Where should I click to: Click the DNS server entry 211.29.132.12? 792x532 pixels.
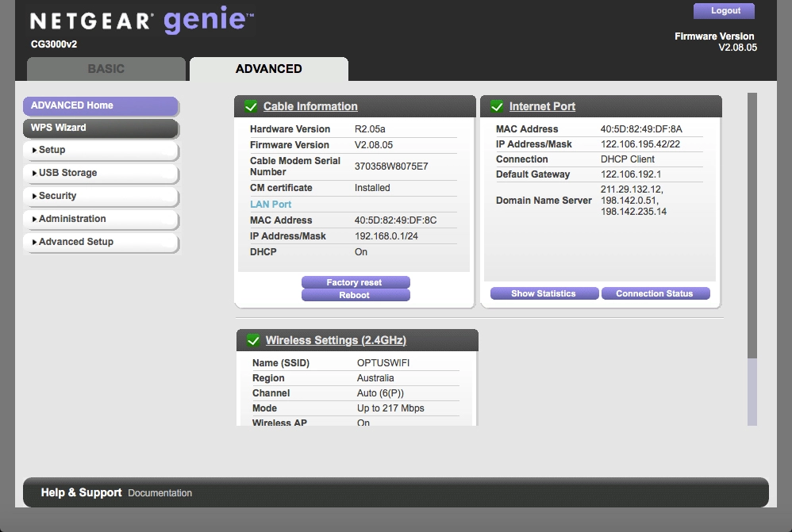tap(632, 189)
